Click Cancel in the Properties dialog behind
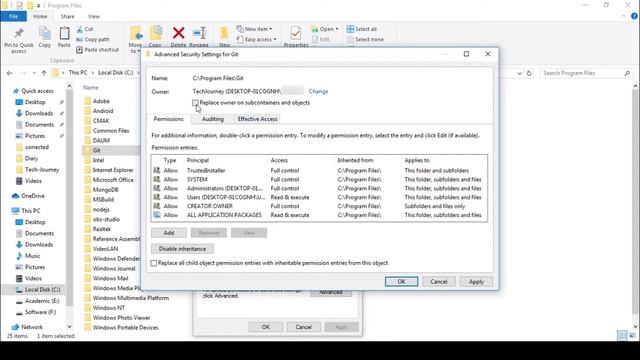Image resolution: width=640 pixels, height=360 pixels. click(303, 327)
